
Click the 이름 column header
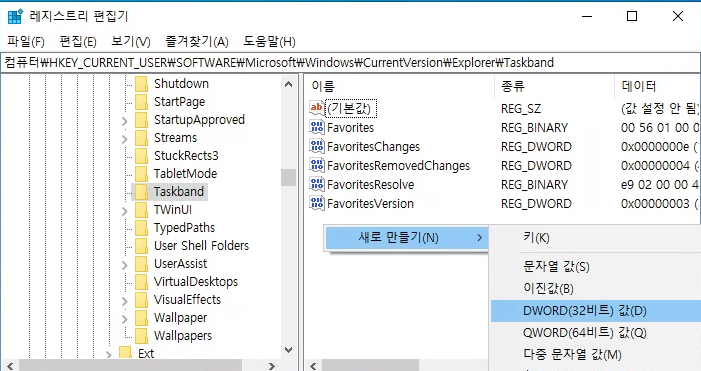pyautogui.click(x=399, y=86)
